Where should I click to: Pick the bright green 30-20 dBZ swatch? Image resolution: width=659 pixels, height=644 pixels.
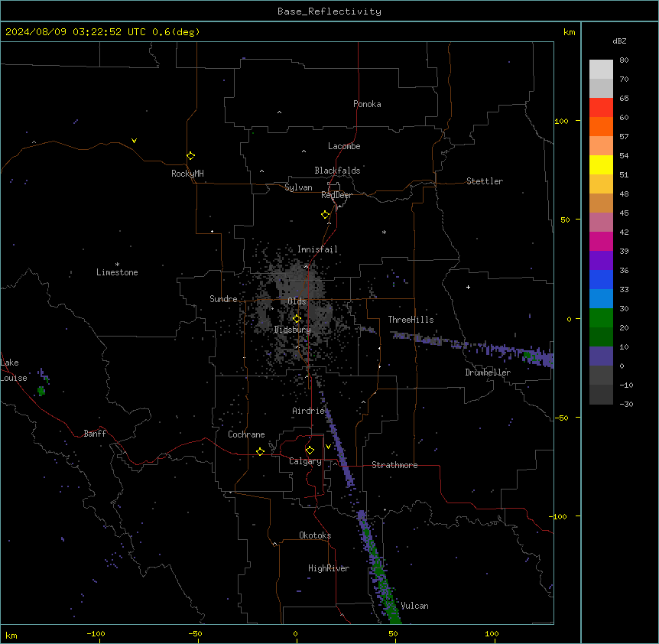point(601,318)
